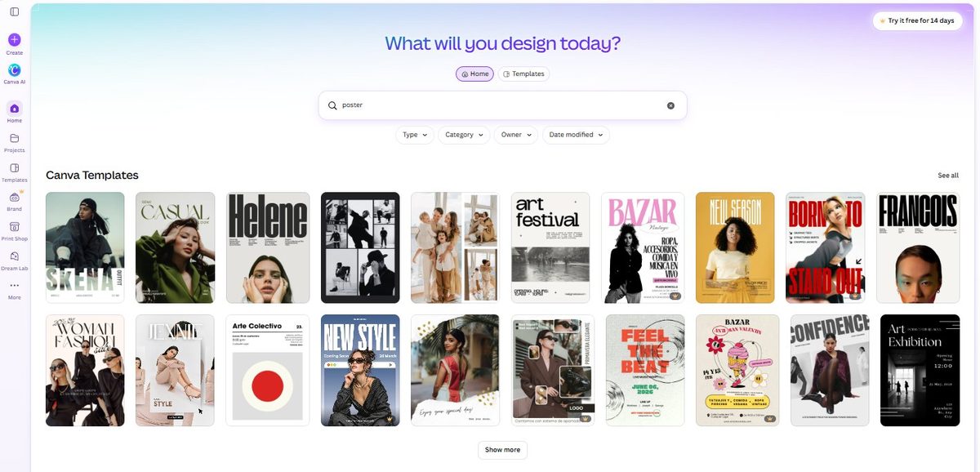
Task: Open Print Shop icon
Action: tap(15, 227)
